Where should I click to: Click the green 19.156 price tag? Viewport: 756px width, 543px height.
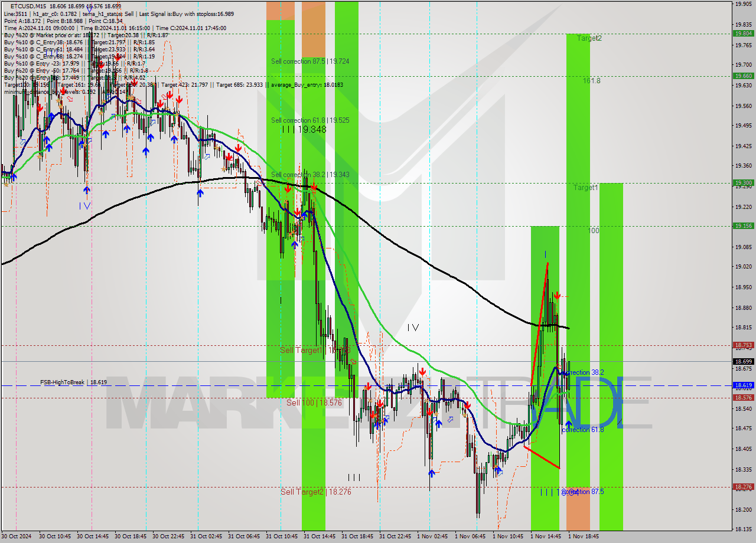tap(743, 225)
